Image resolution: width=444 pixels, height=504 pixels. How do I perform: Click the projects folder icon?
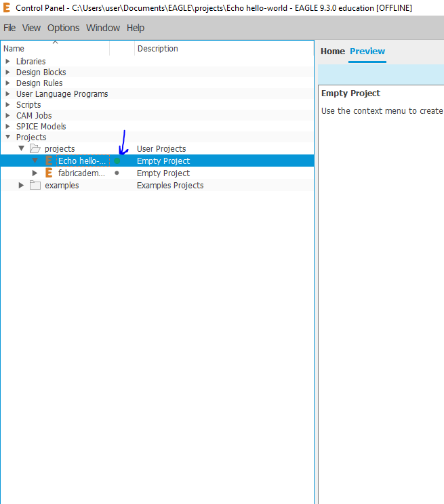click(35, 148)
